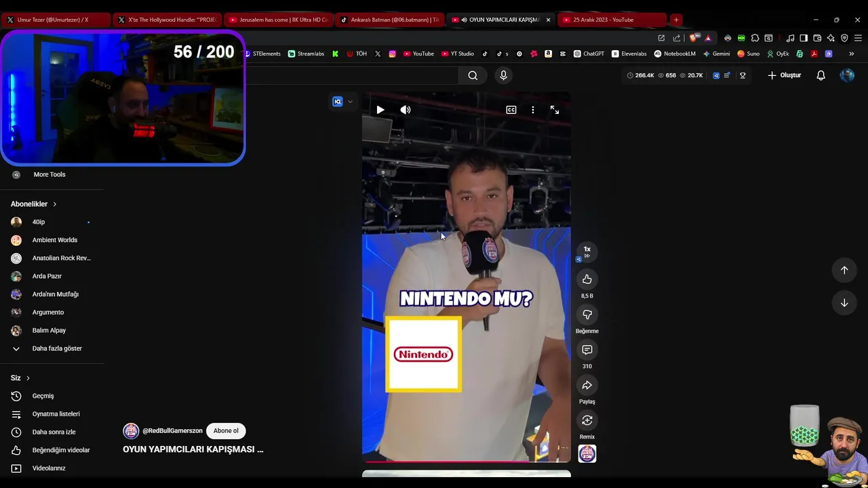Screen dimensions: 868x488
Task: Switch to the Hollywood Handle X tab
Action: tap(166, 20)
